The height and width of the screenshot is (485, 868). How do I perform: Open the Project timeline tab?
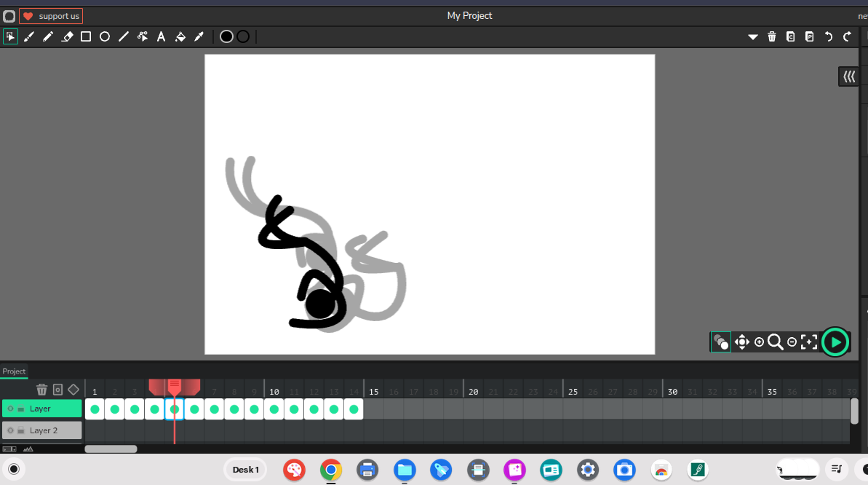(14, 371)
